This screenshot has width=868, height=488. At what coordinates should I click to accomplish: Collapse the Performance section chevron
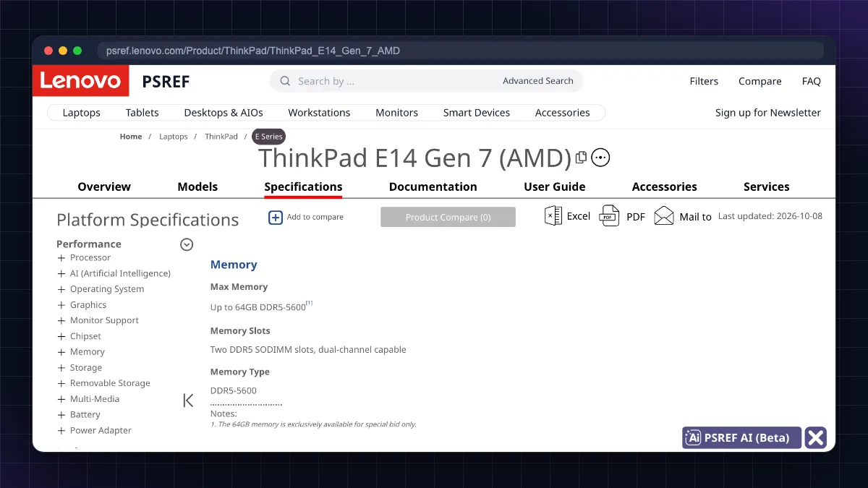pos(187,244)
